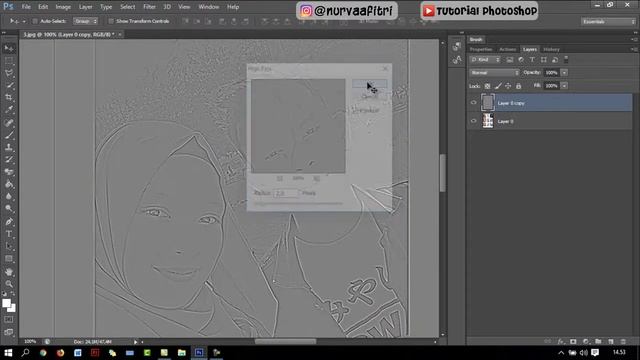Select the Pen tool
Viewport: 640px width, 360px height.
(9, 222)
